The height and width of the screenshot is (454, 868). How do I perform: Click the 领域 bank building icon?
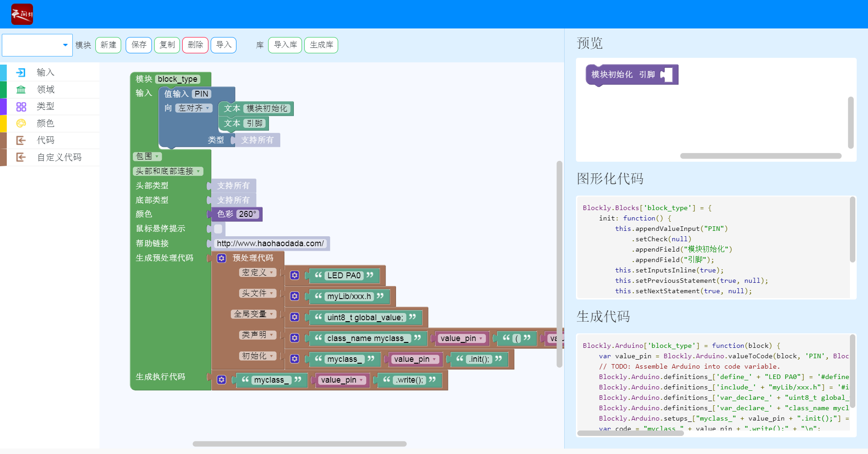21,89
